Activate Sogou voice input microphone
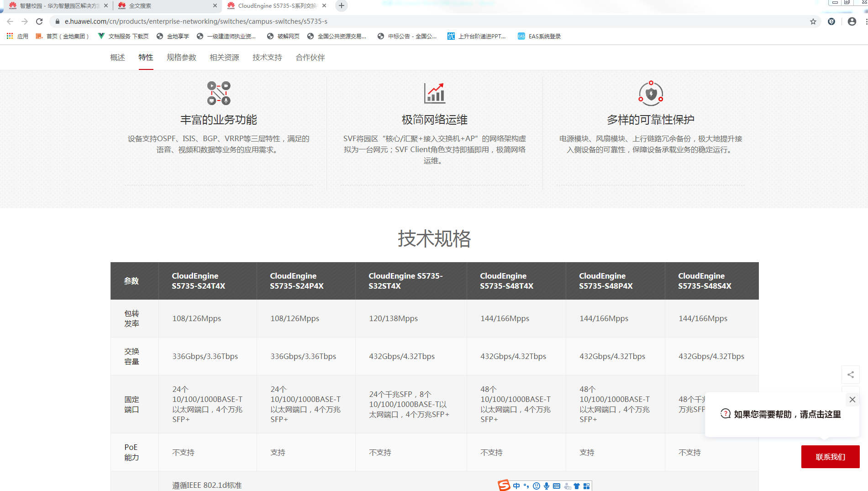 click(x=547, y=486)
